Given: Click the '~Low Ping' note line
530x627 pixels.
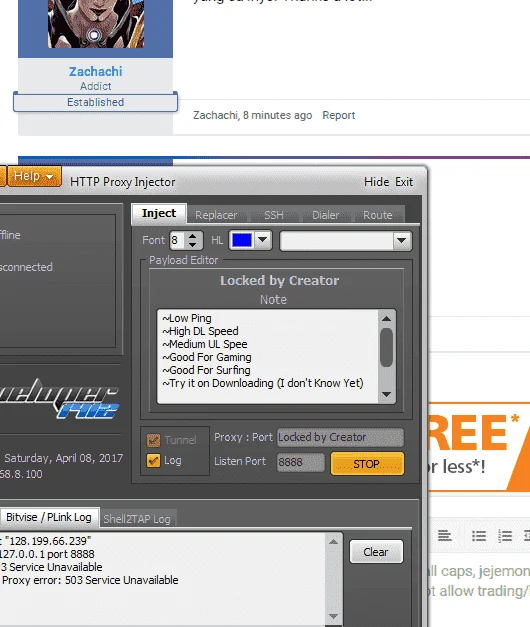Looking at the screenshot, I should coord(187,318).
